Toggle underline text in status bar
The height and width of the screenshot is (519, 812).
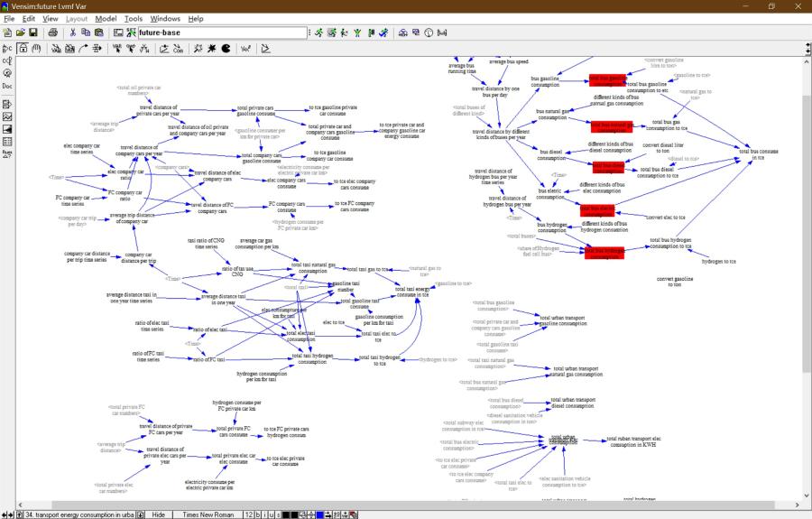(272, 514)
